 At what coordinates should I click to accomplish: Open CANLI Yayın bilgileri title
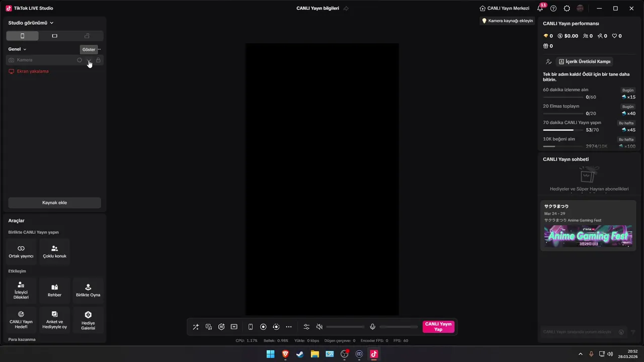coord(317,8)
